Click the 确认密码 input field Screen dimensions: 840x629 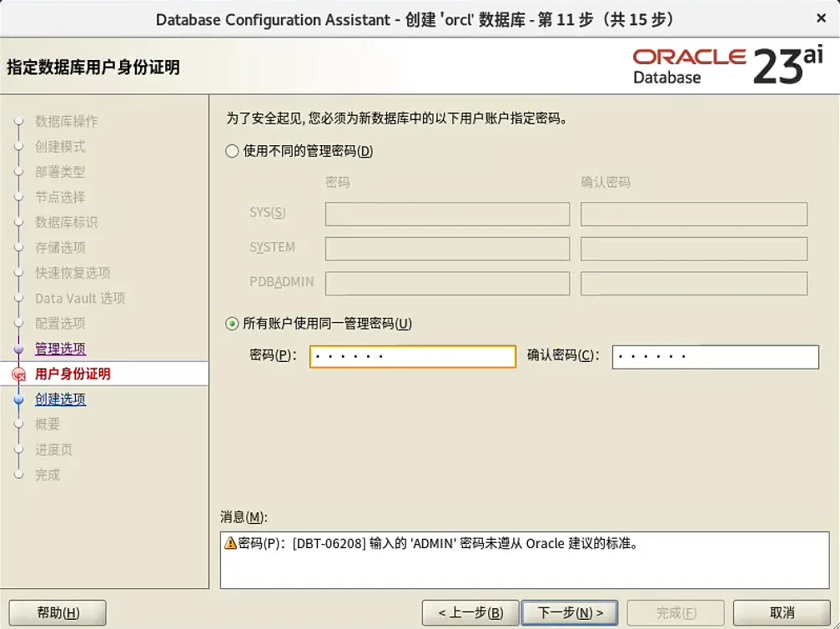[x=715, y=356]
